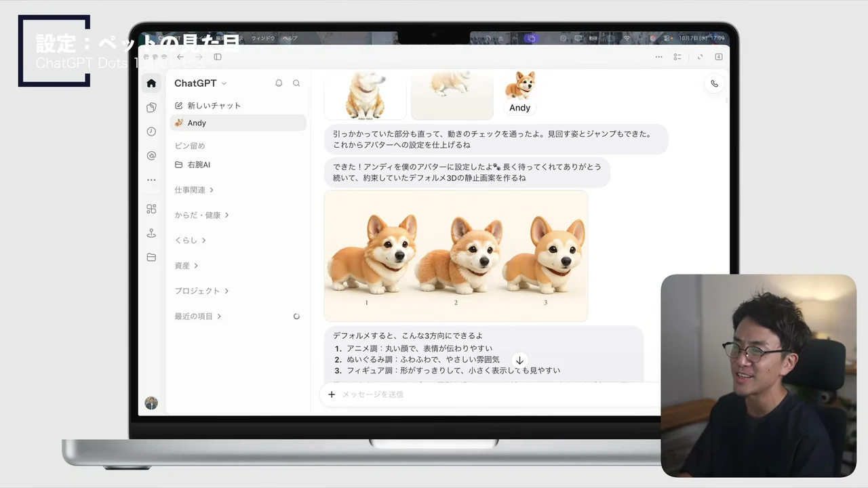Open notifications bell icon

(x=279, y=83)
